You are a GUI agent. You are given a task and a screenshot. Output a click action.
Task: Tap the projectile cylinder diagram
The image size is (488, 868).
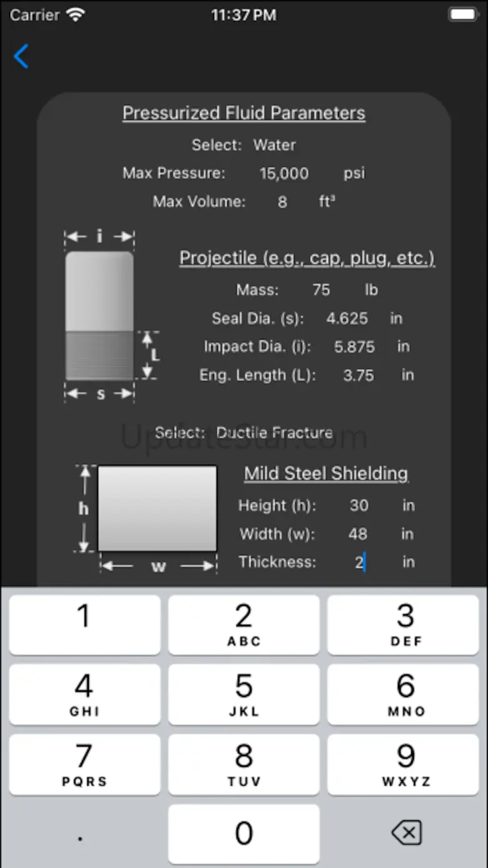point(100,316)
